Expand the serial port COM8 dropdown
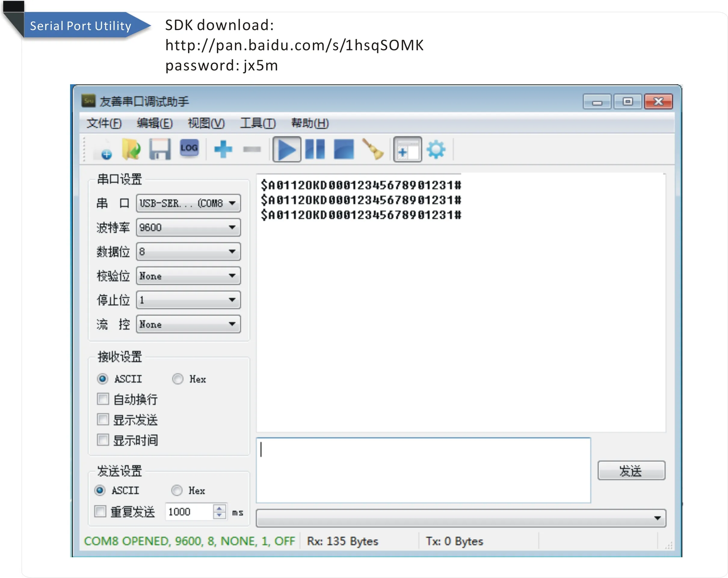Image resolution: width=728 pixels, height=578 pixels. [x=188, y=203]
